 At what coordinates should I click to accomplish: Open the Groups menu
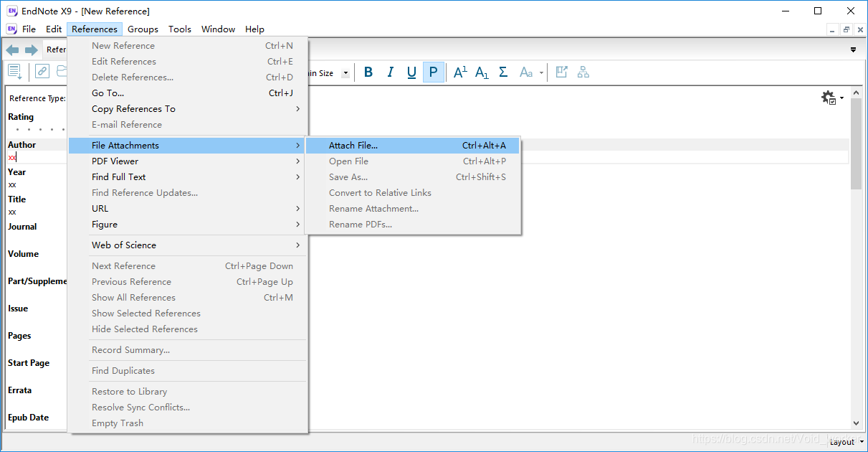pos(143,29)
